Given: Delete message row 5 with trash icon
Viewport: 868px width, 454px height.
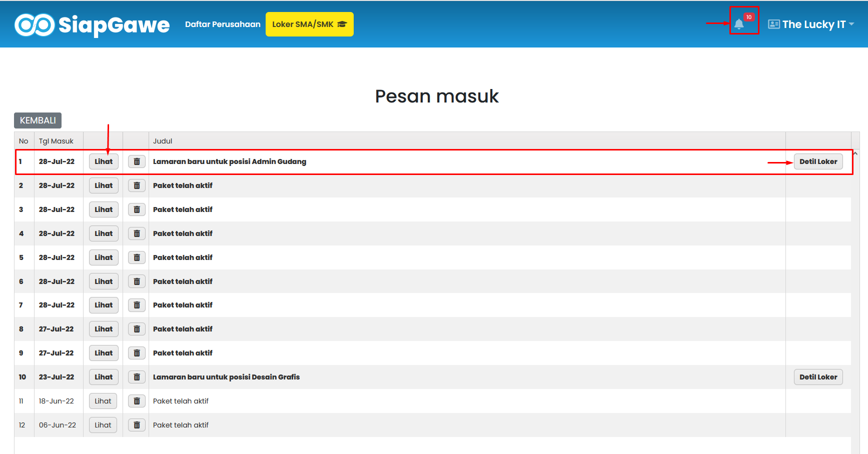Looking at the screenshot, I should (x=137, y=257).
